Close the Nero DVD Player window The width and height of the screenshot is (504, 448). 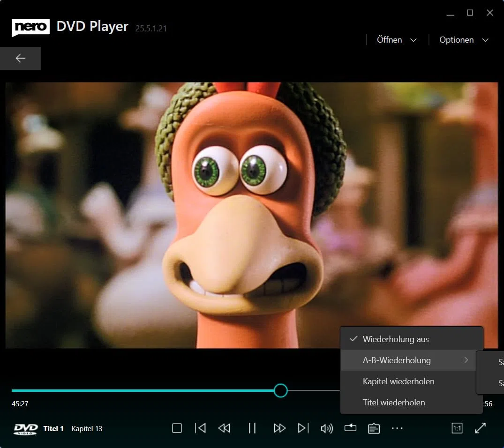pyautogui.click(x=490, y=13)
